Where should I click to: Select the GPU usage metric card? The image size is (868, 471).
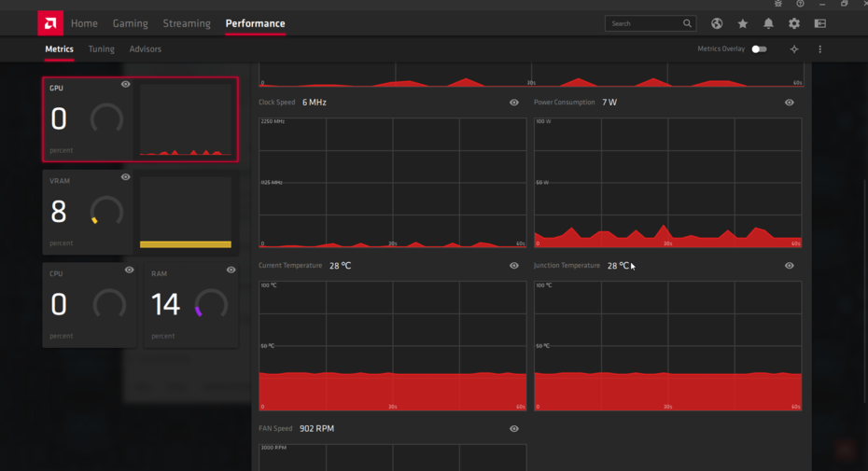click(141, 119)
